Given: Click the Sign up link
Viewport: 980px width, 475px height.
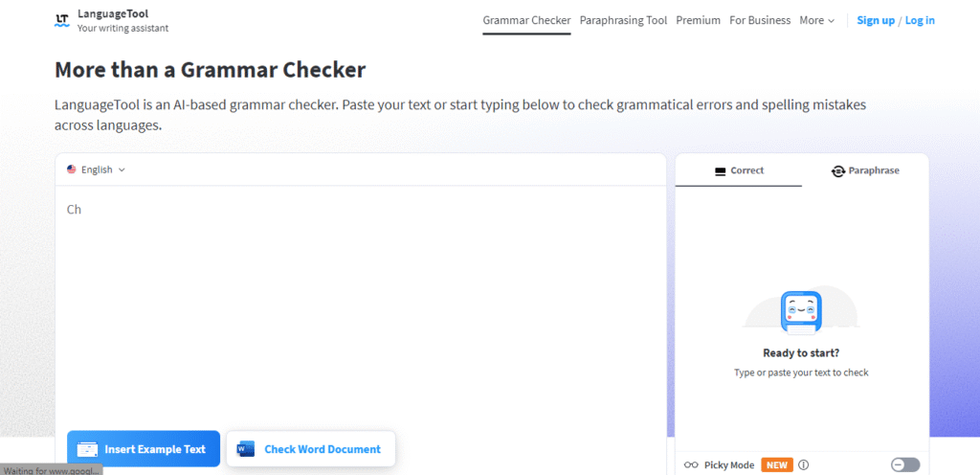Looking at the screenshot, I should coord(876,20).
